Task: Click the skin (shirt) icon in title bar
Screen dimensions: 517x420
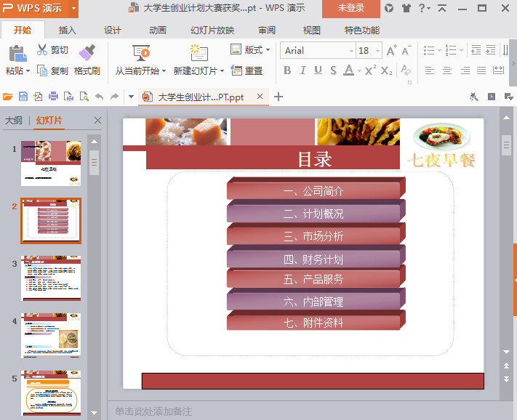Action: (406, 8)
